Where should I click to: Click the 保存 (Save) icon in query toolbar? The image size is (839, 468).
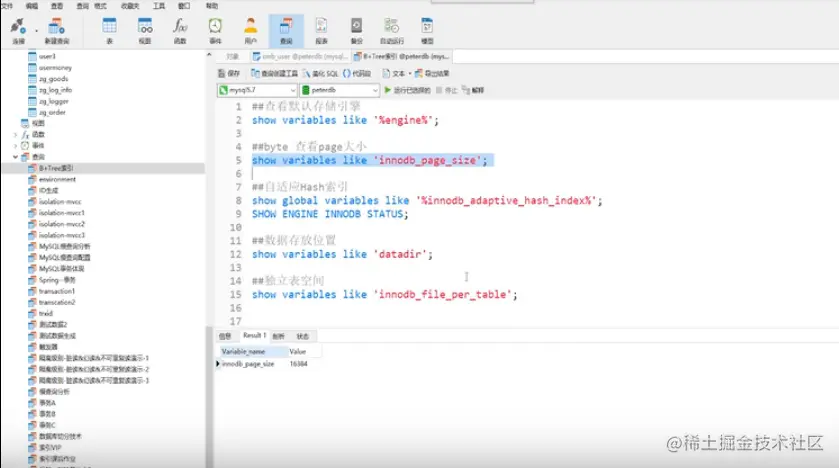pyautogui.click(x=229, y=73)
